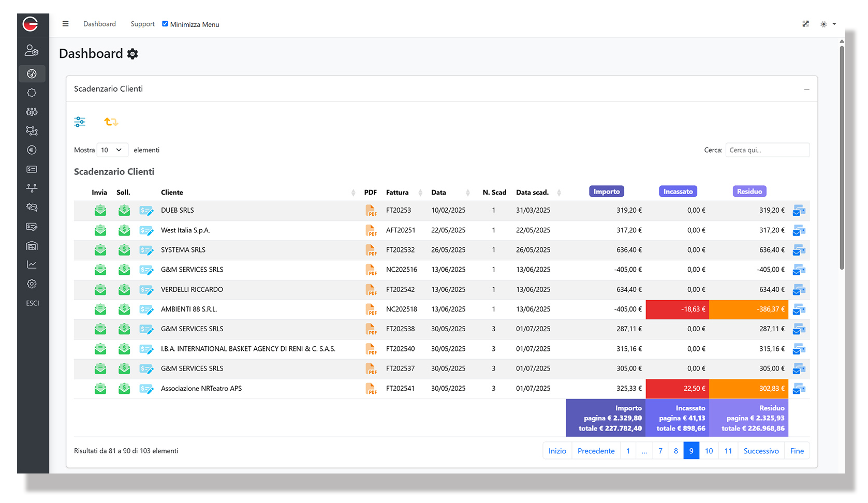Image resolution: width=868 pixels, height=503 pixels.
Task: Open the Dashboard top menu item
Action: click(x=99, y=24)
